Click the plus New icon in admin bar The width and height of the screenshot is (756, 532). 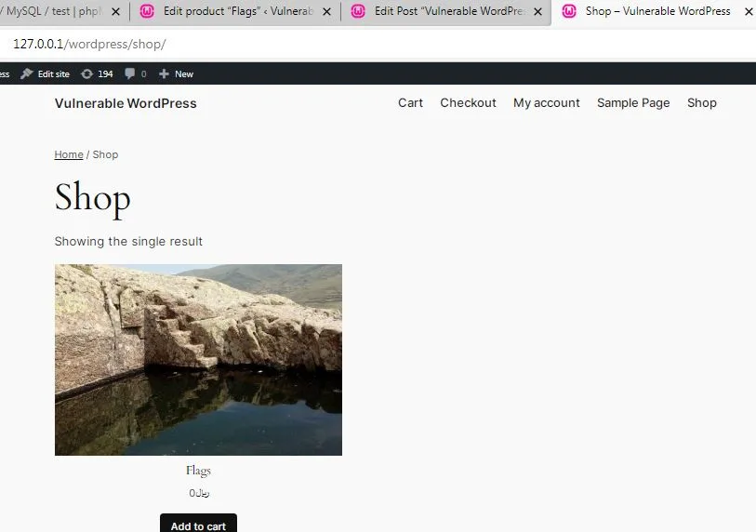(165, 74)
